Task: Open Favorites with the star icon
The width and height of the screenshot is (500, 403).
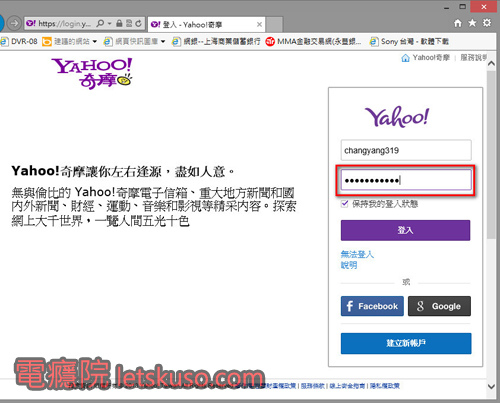Action: pos(472,23)
